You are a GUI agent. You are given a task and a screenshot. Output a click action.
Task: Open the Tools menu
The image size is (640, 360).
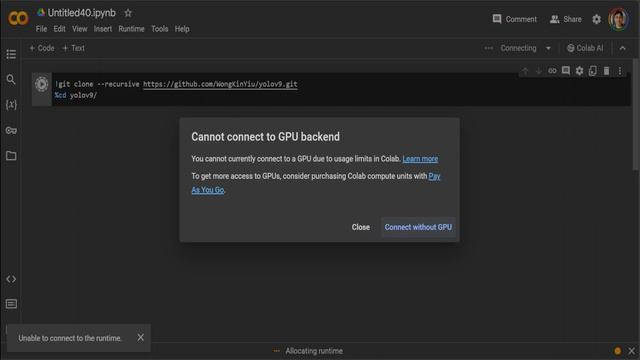(x=160, y=29)
